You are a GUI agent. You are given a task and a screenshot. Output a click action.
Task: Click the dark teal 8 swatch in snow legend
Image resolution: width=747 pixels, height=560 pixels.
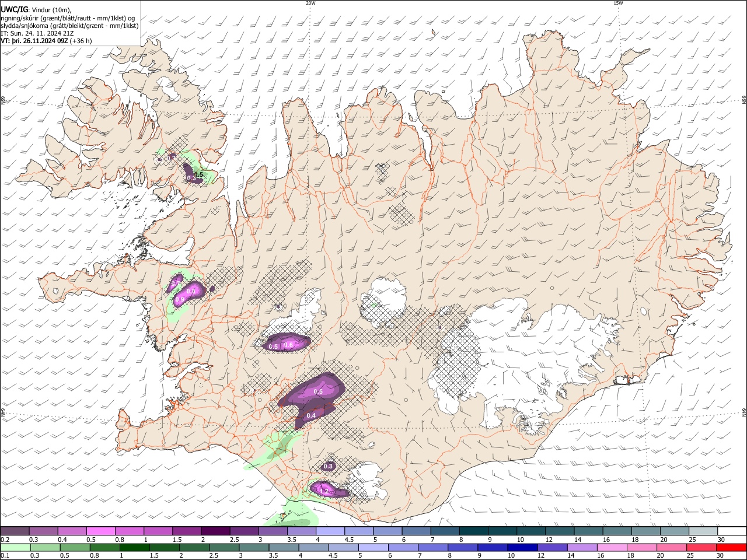pos(473,531)
